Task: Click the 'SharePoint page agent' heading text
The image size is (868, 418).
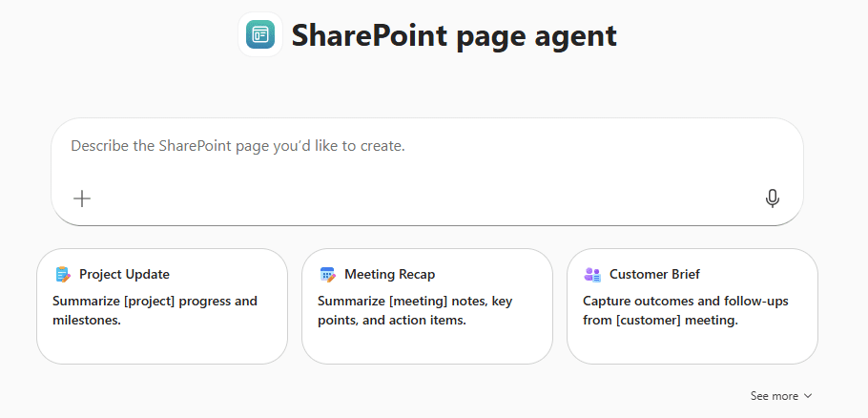Action: (454, 35)
